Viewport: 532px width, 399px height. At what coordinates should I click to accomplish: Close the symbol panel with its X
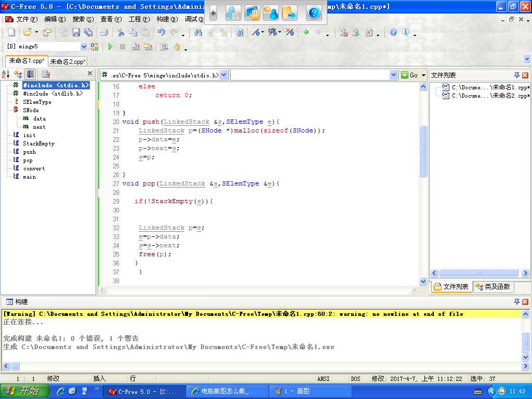tap(90, 73)
